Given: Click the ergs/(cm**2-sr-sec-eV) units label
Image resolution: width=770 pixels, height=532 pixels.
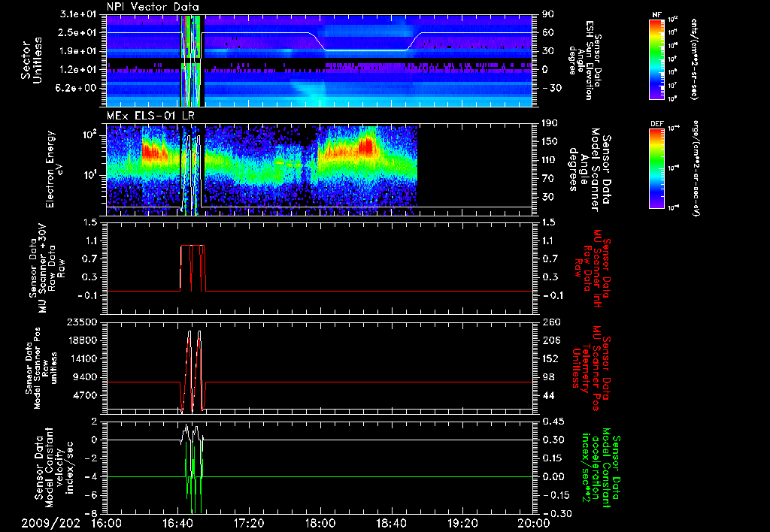Looking at the screenshot, I should (x=695, y=168).
